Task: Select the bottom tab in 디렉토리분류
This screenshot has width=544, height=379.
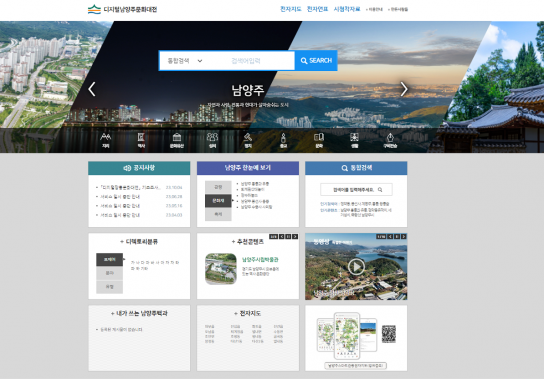Action: pyautogui.click(x=109, y=287)
